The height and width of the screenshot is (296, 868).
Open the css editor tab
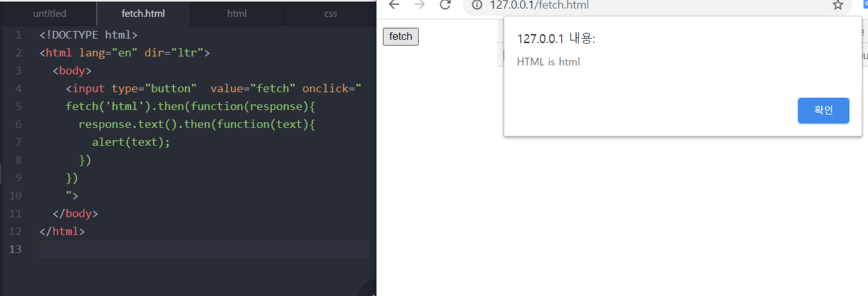click(330, 13)
